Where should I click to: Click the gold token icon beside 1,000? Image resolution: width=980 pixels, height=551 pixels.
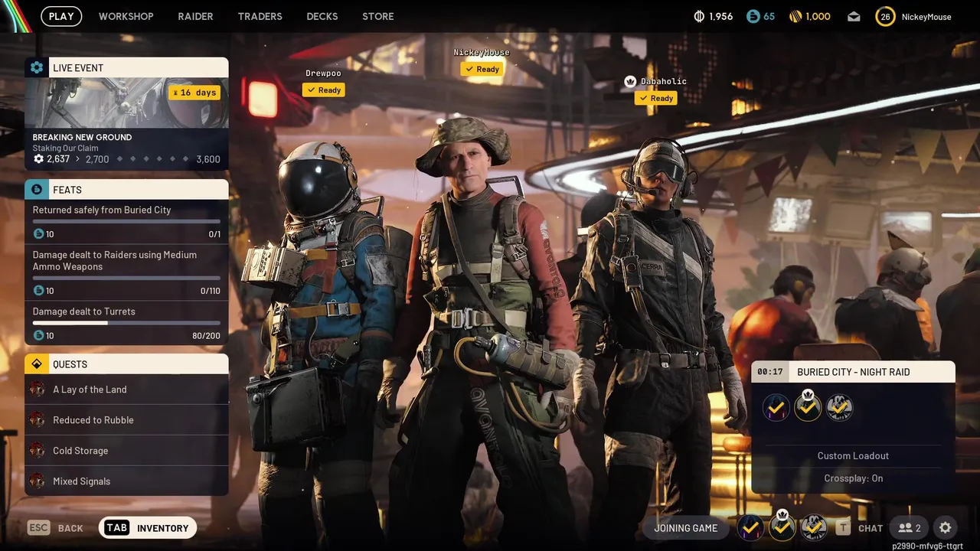795,16
